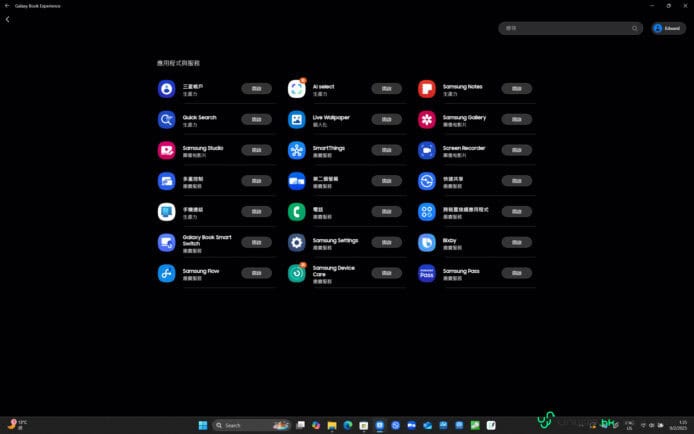Click the Bixby app icon
This screenshot has width=694, height=434.
(426, 242)
